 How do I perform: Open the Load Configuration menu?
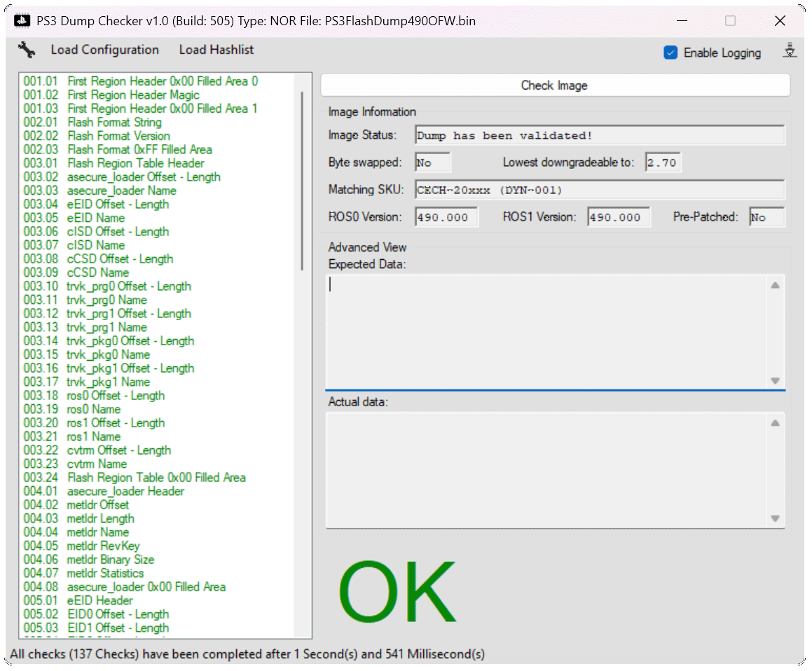(x=104, y=50)
